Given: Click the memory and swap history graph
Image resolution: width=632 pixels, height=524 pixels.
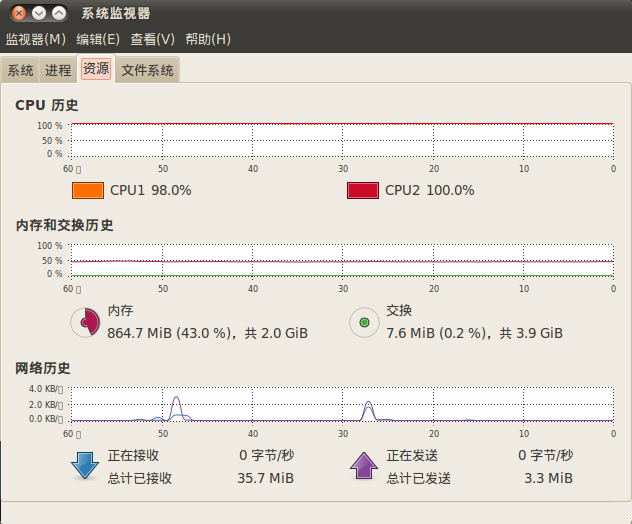Looking at the screenshot, I should click(x=341, y=260).
